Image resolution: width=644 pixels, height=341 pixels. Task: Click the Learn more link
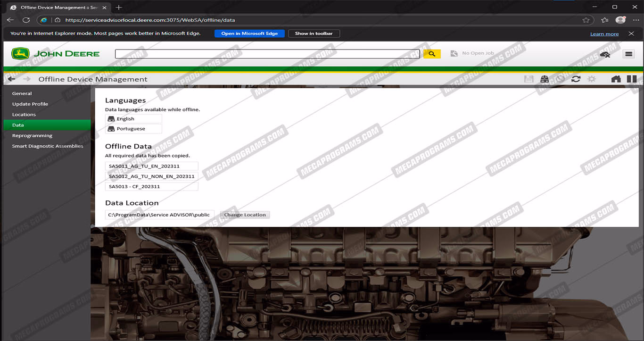coord(604,34)
